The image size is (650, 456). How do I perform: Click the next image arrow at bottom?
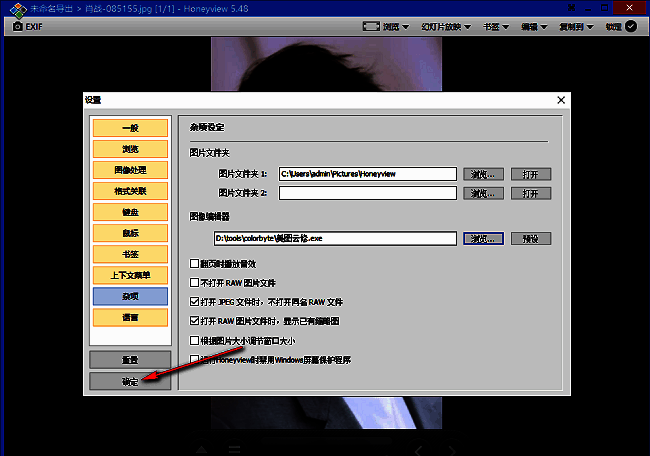(450, 449)
